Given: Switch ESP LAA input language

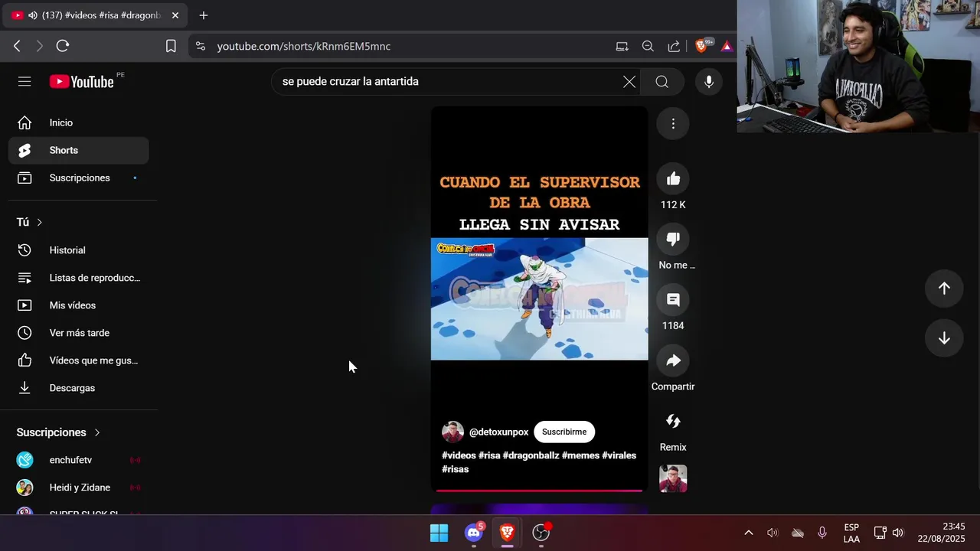Looking at the screenshot, I should [851, 533].
